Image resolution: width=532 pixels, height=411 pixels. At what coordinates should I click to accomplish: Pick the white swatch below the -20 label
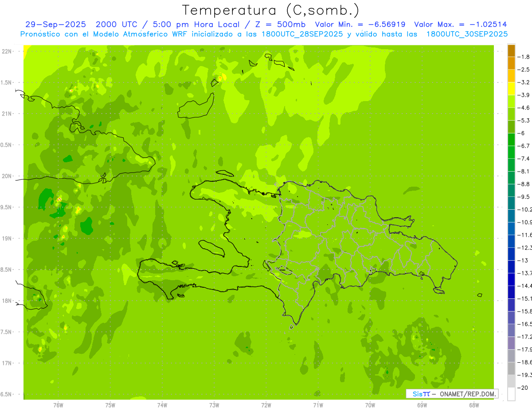(x=511, y=394)
